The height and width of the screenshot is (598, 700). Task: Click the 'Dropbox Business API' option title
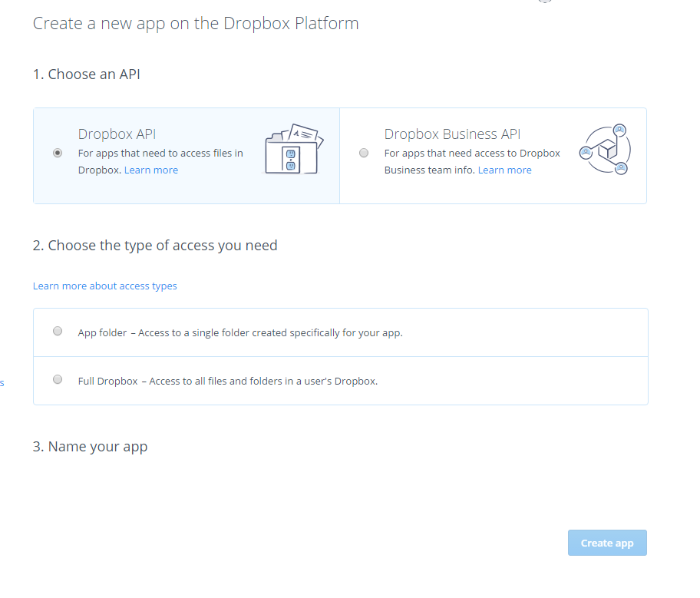(452, 134)
